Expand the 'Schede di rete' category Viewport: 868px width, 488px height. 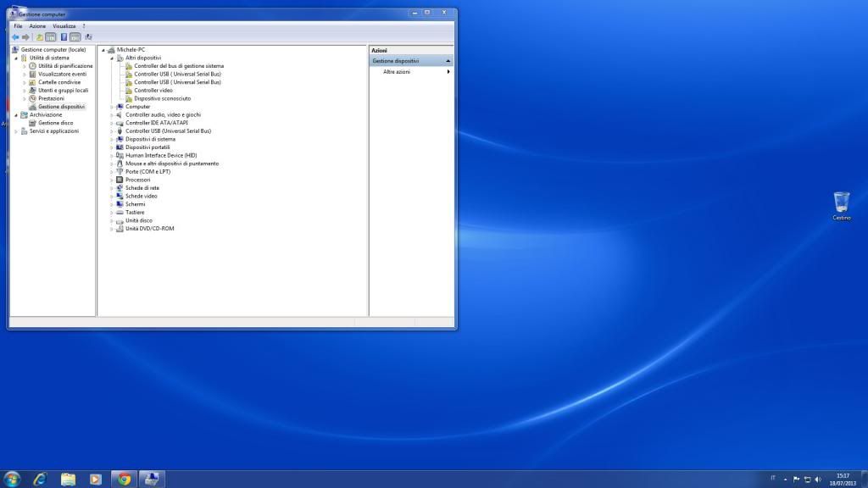111,188
